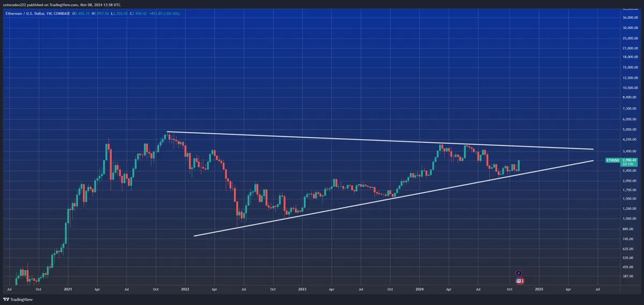644x305 pixels.
Task: Click the 2025 label on time axis
Action: pos(539,288)
